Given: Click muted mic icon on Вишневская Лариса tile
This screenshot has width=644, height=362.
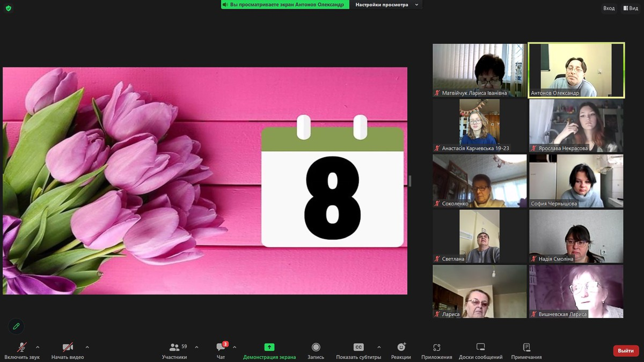Looking at the screenshot, I should [534, 314].
